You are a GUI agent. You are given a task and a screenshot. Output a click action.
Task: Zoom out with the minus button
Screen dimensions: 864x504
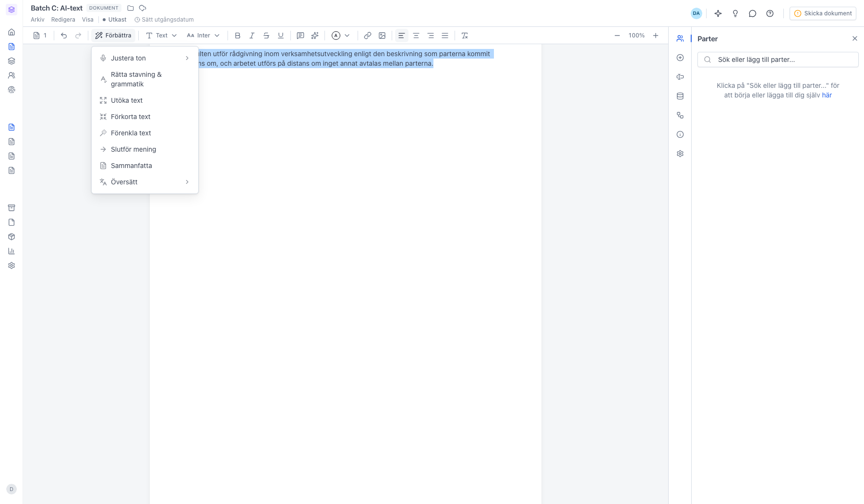617,36
